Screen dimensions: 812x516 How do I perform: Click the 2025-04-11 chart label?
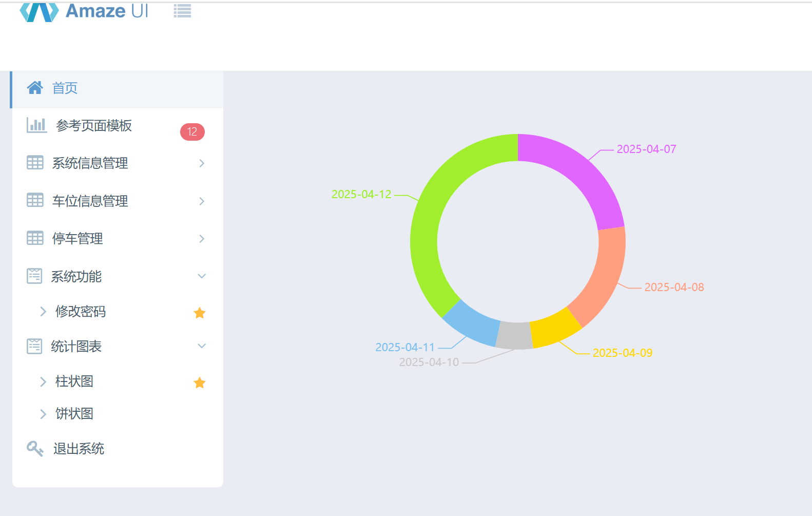pos(405,347)
